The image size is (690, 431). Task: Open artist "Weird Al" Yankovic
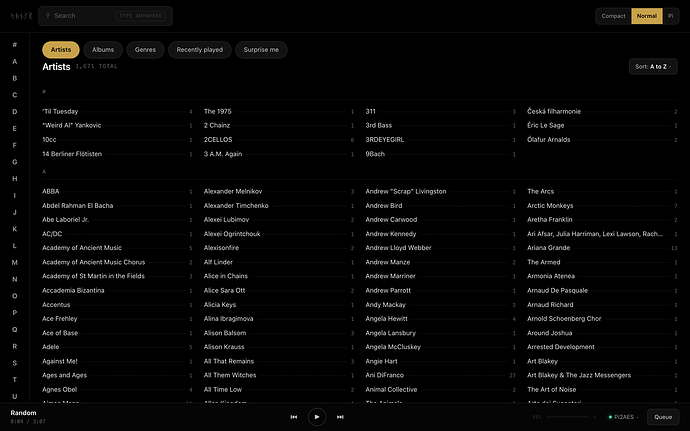coord(117,125)
